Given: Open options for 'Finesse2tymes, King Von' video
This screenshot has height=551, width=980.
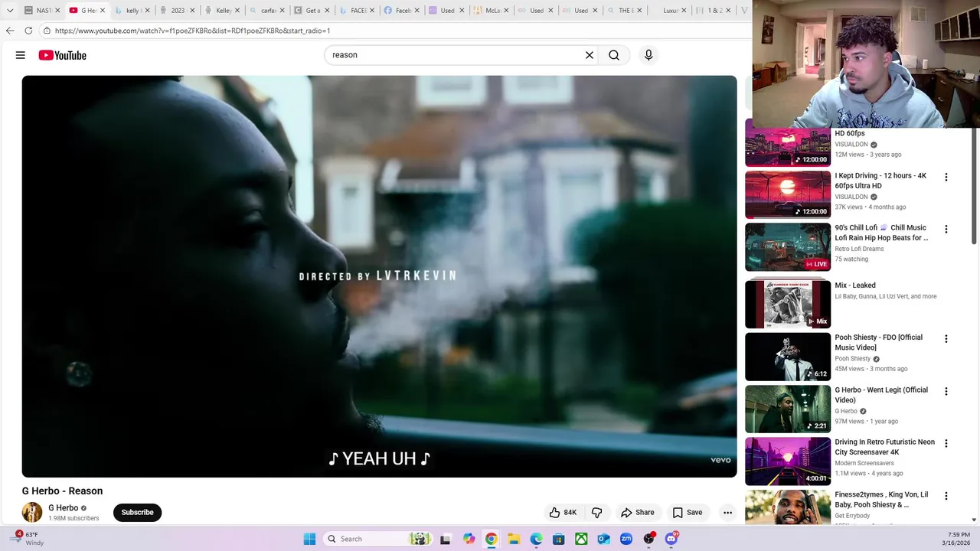Looking at the screenshot, I should click(946, 496).
